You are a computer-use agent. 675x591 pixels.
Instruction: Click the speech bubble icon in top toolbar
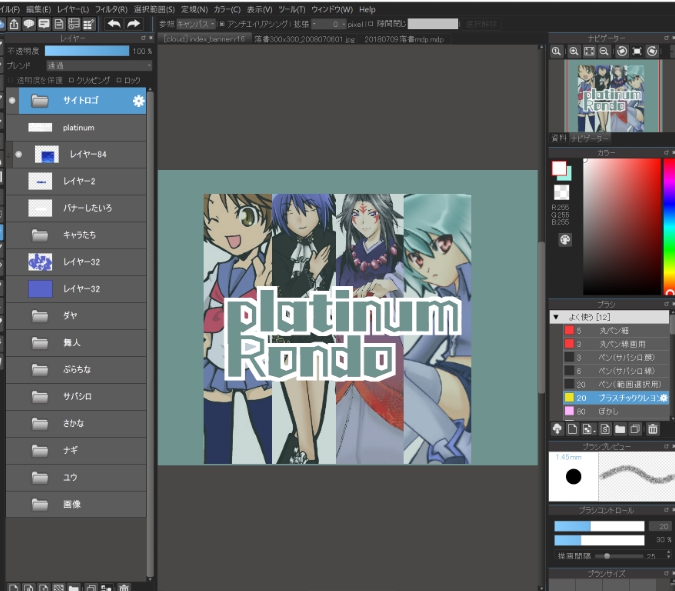coord(29,25)
